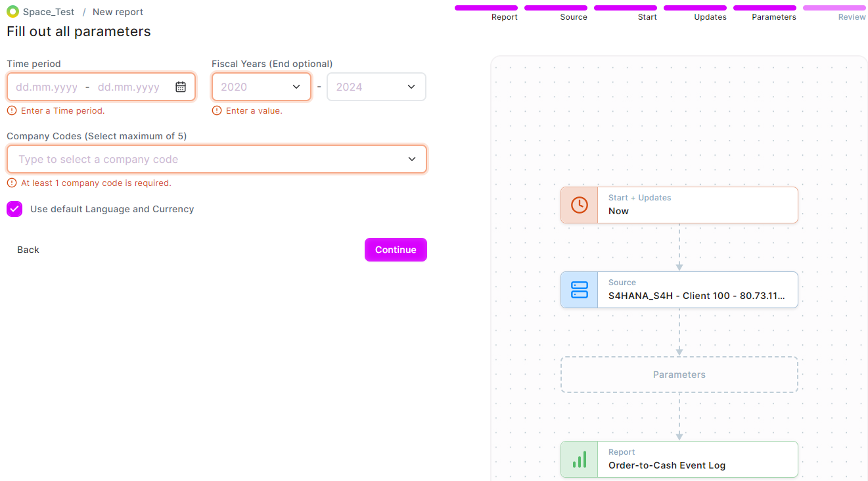Click the database icon on the Source node
This screenshot has width=868, height=481.
click(579, 289)
